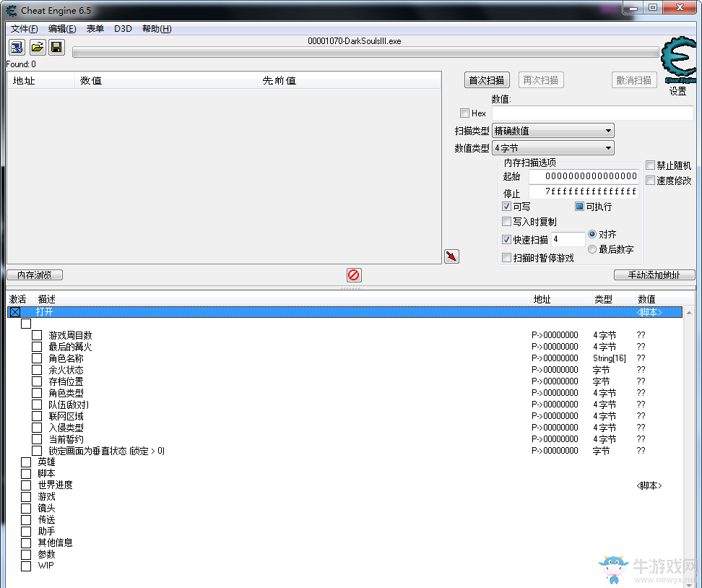This screenshot has height=588, width=702.
Task: Enable 扫描时暂停游戏 checkbox
Action: [x=507, y=257]
